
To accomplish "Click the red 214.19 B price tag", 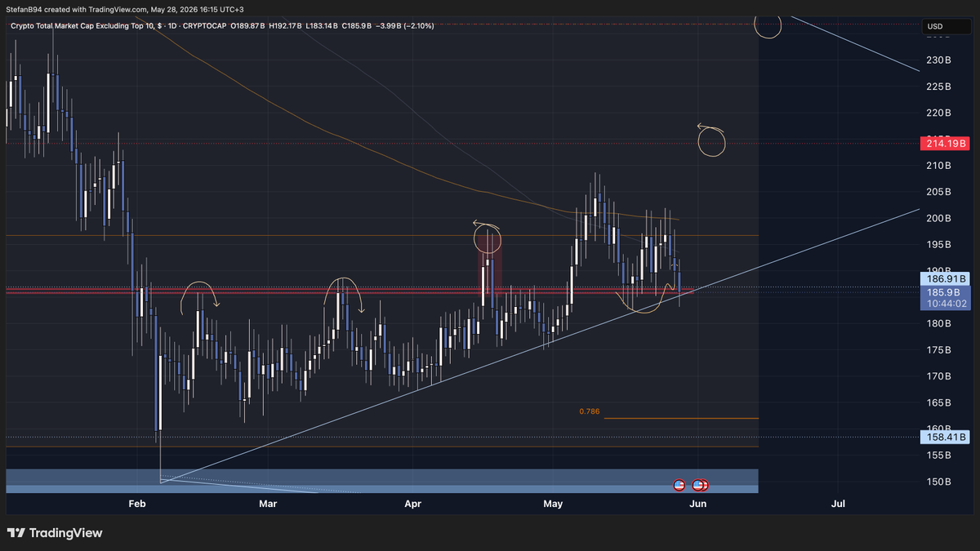I will point(945,144).
